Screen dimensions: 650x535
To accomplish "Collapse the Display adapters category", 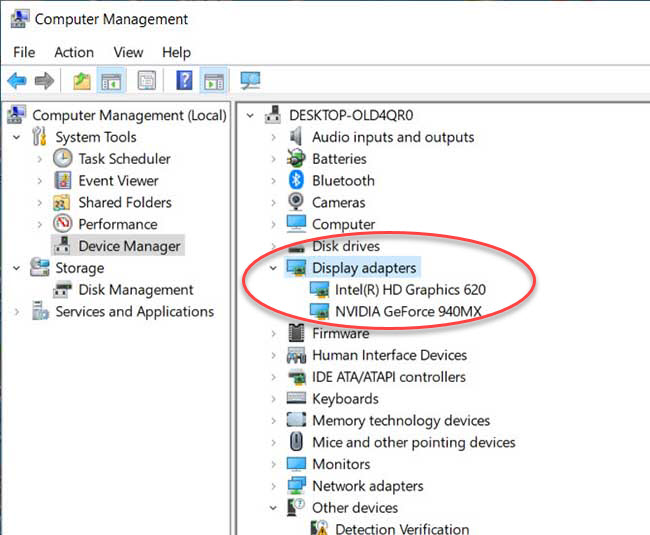I will click(273, 268).
